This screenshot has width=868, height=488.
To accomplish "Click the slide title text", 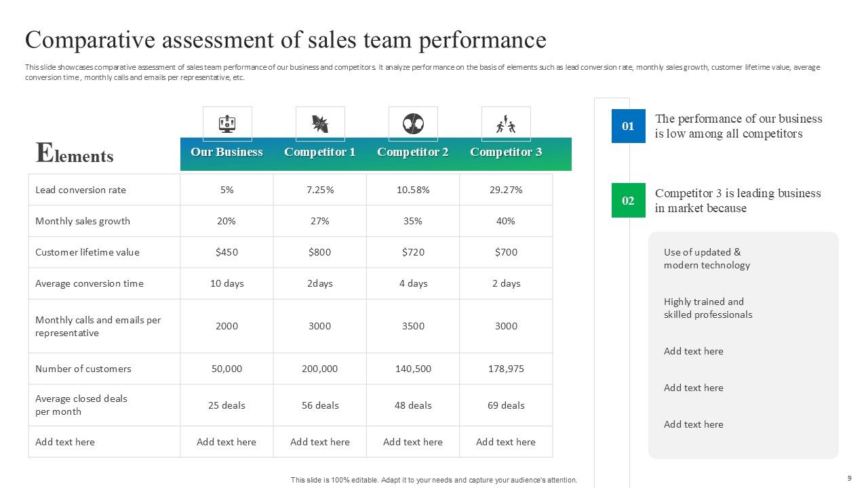I will tap(285, 41).
